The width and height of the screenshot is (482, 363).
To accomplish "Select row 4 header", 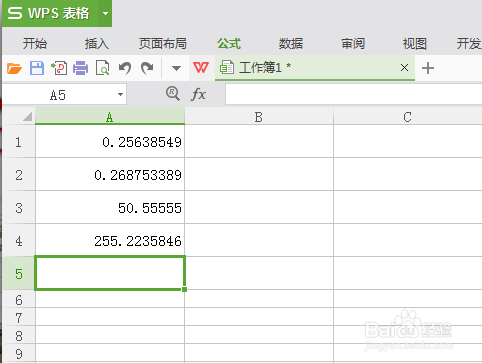I will pos(19,241).
